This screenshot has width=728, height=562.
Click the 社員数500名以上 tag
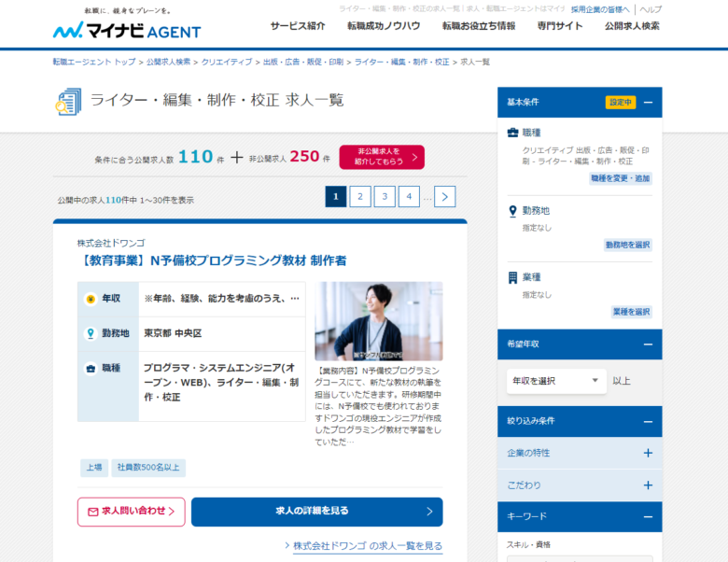(x=148, y=468)
